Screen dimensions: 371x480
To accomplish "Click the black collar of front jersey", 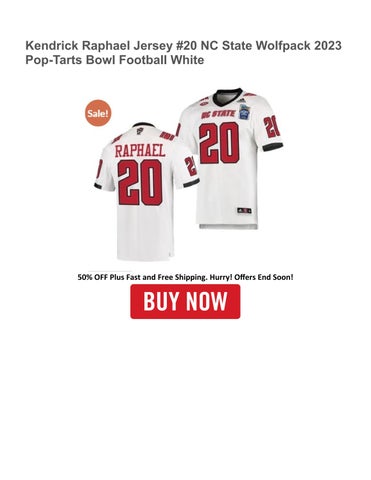I will 228,95.
